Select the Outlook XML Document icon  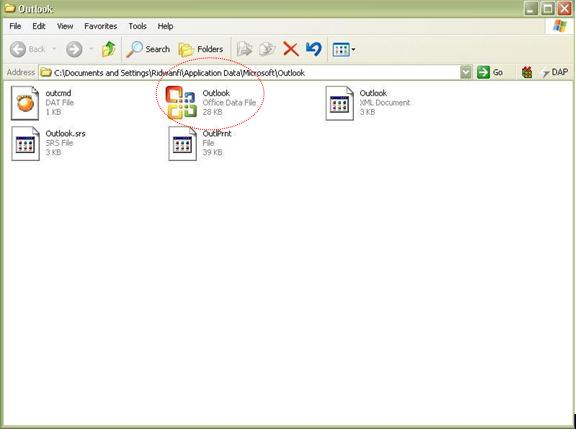pyautogui.click(x=339, y=103)
